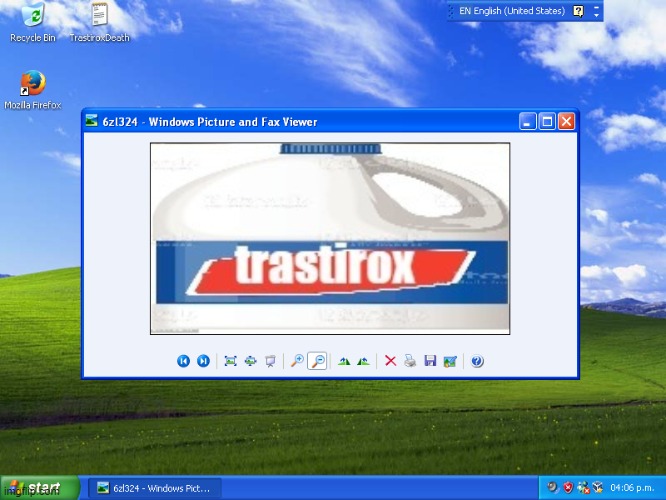Image resolution: width=666 pixels, height=500 pixels.
Task: Click the language bar help icon
Action: point(578,11)
